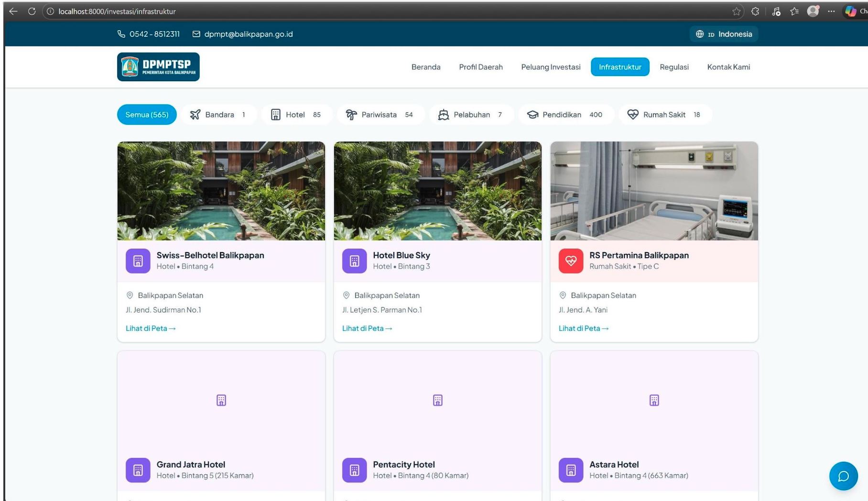This screenshot has width=868, height=501.
Task: Open Regulasi menu item
Action: point(674,67)
